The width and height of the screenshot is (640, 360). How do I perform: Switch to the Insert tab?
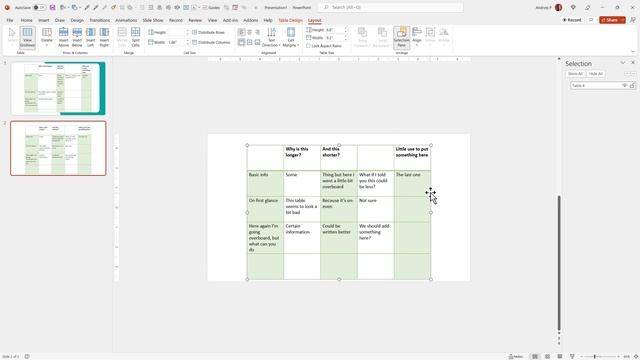(44, 20)
